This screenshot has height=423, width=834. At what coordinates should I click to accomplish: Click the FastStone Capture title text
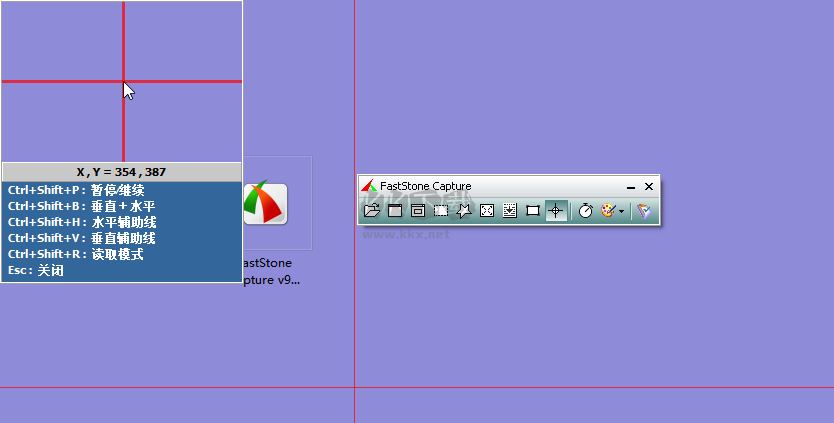coord(426,186)
